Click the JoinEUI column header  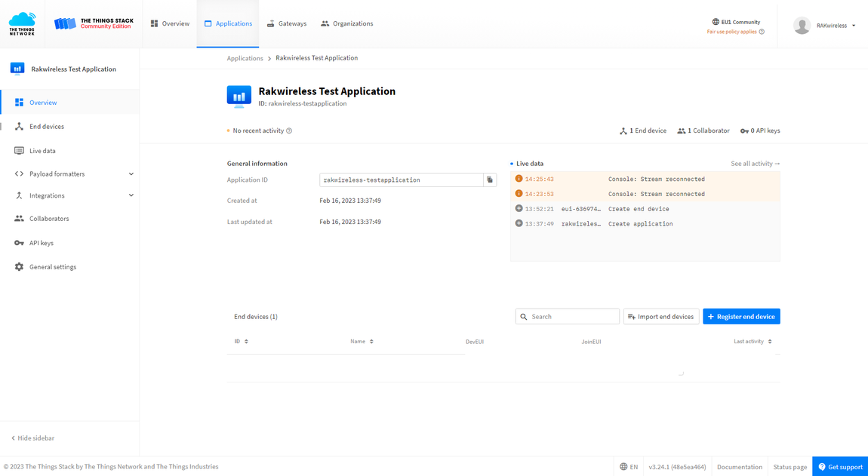pos(591,342)
